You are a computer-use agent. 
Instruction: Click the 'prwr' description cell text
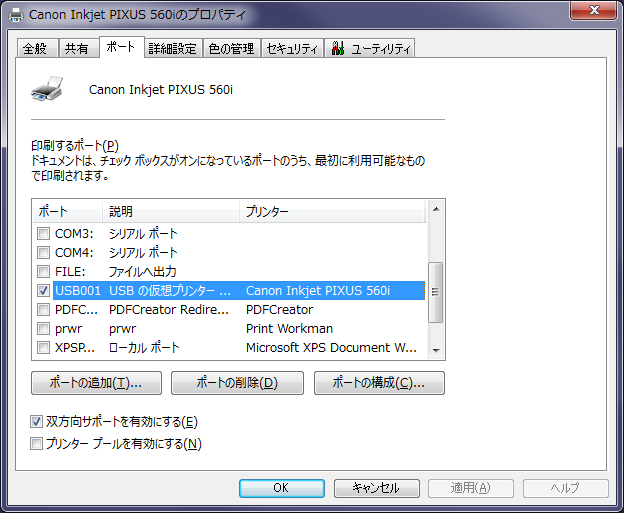[123, 330]
